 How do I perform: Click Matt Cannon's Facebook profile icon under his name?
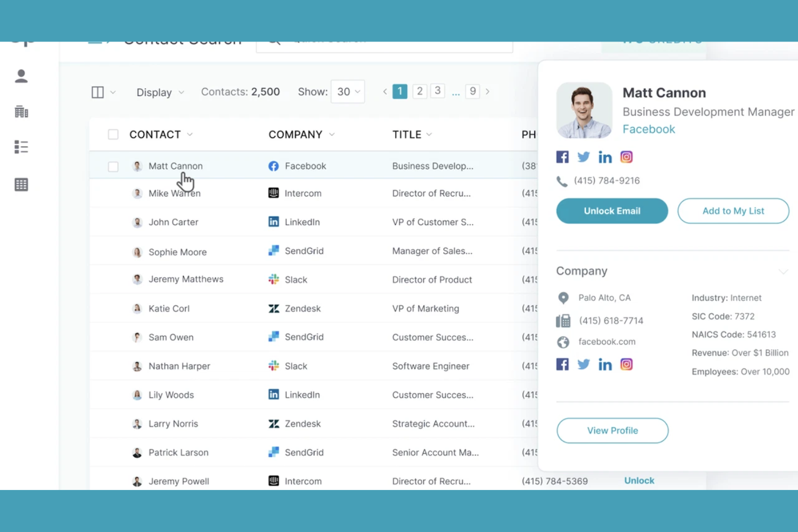tap(562, 157)
